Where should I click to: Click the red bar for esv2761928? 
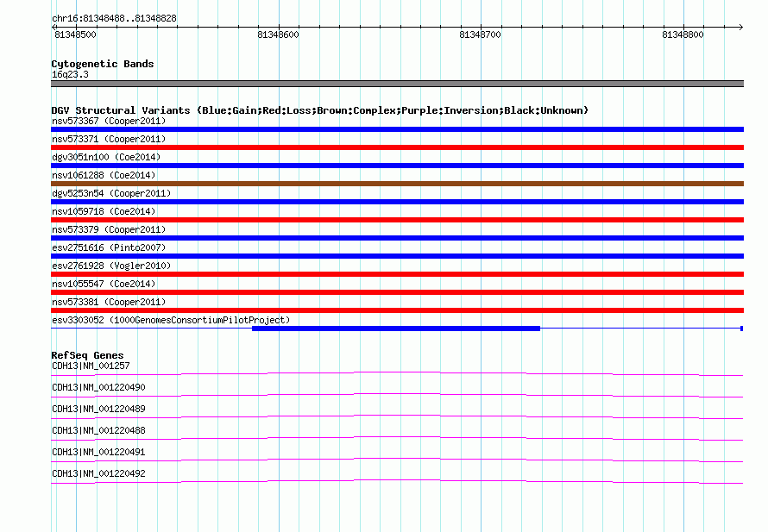(397, 274)
